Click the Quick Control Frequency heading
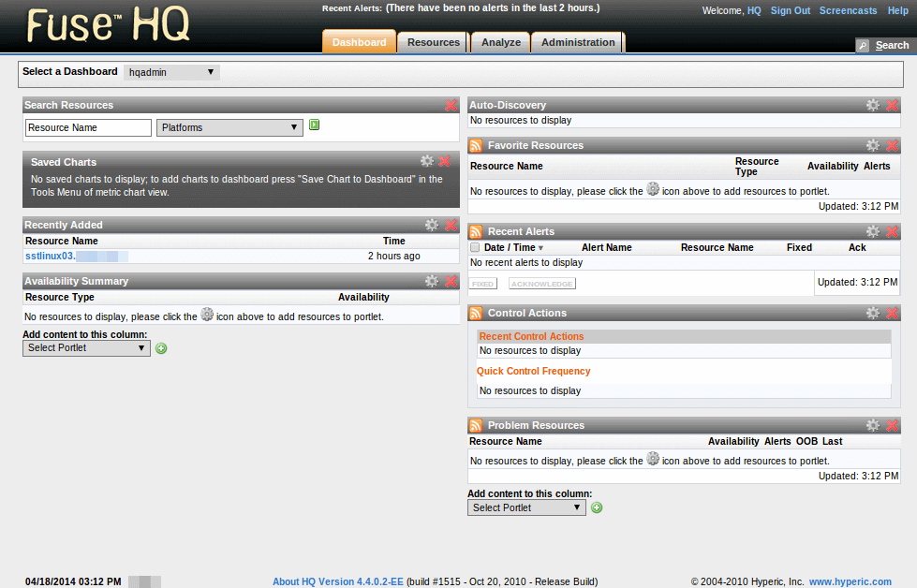The width and height of the screenshot is (917, 588). tap(533, 371)
